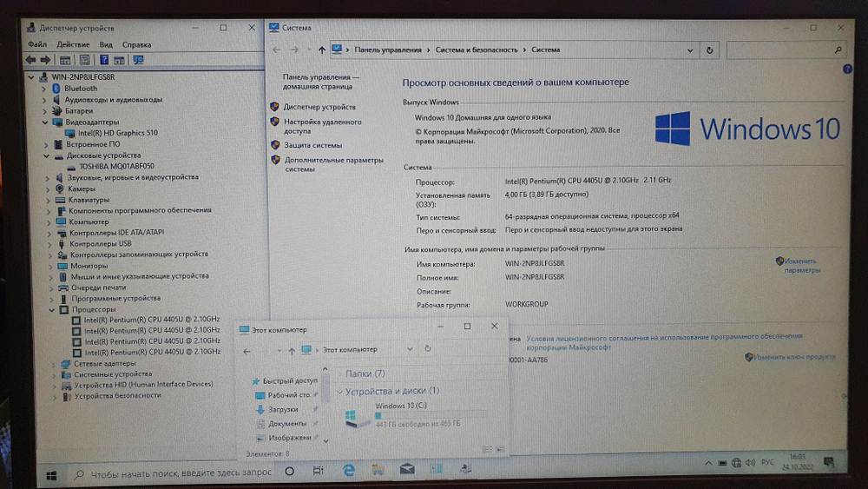The width and height of the screenshot is (868, 489).
Task: Expand Сетевые адаптеры category
Action: [x=54, y=364]
